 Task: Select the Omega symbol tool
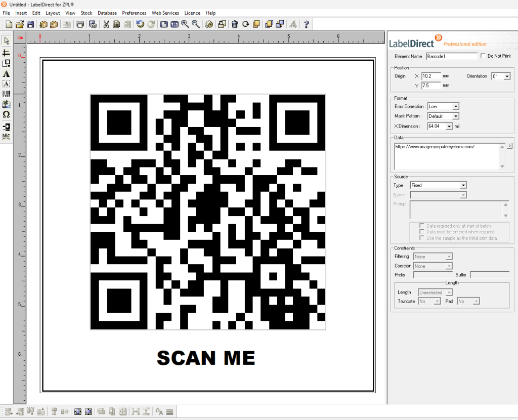pos(6,115)
